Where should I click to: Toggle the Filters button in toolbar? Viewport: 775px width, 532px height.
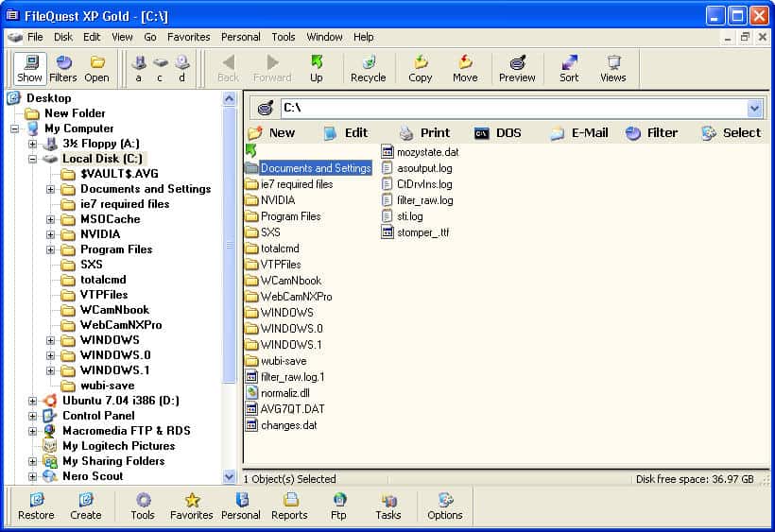coord(63,68)
